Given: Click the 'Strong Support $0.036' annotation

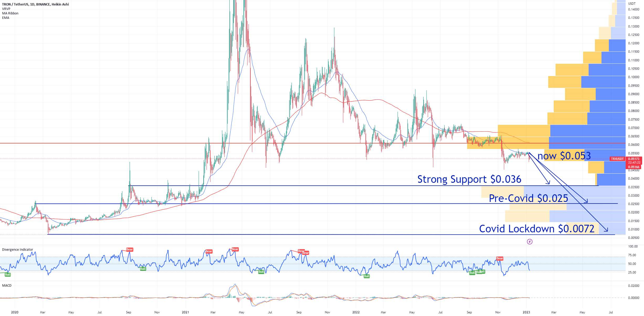Looking at the screenshot, I should coord(469,179).
